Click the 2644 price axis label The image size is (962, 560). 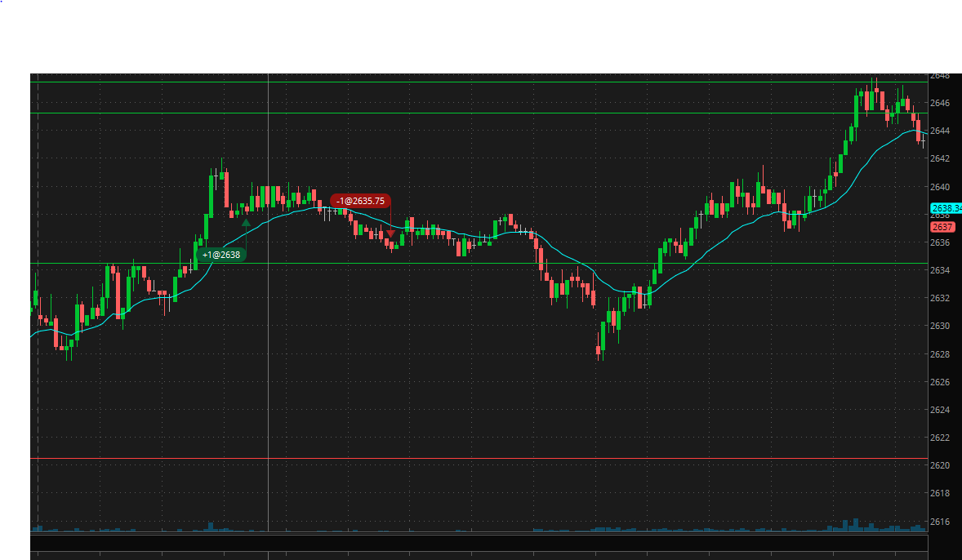940,131
